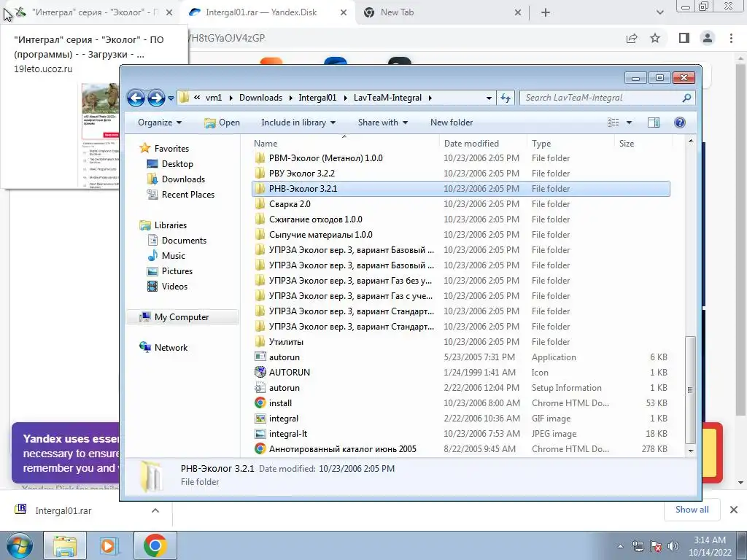Select the integral GIF image icon

click(x=260, y=419)
